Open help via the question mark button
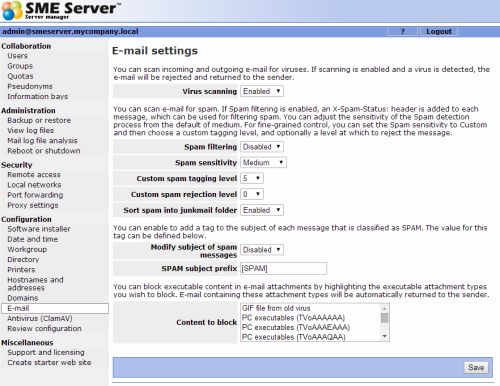The height and width of the screenshot is (386, 500). pos(402,31)
